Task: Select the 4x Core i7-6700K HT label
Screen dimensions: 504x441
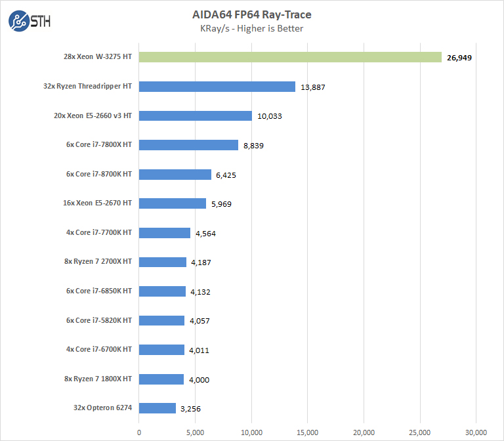Action: pyautogui.click(x=99, y=350)
